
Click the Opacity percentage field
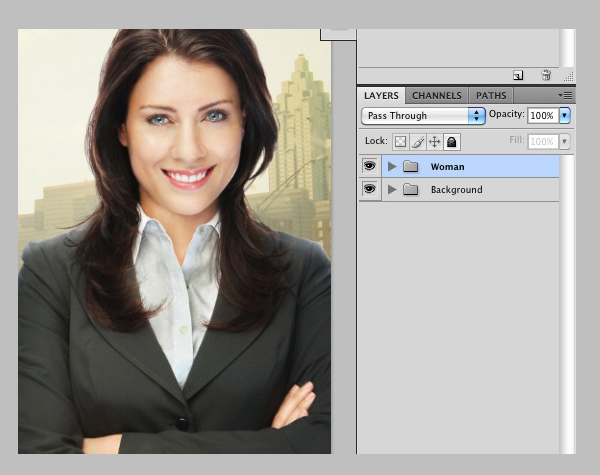tap(542, 116)
